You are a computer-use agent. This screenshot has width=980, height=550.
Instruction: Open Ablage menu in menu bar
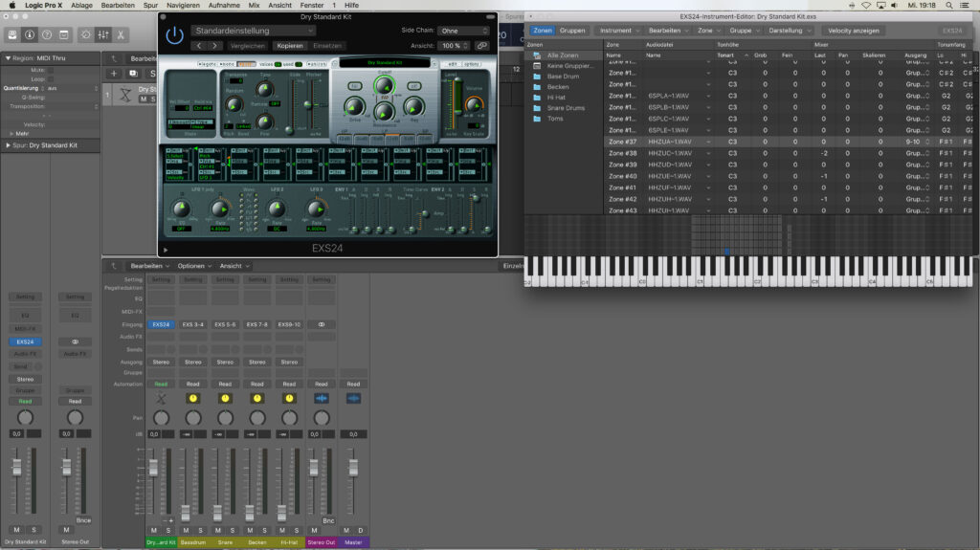[x=82, y=5]
